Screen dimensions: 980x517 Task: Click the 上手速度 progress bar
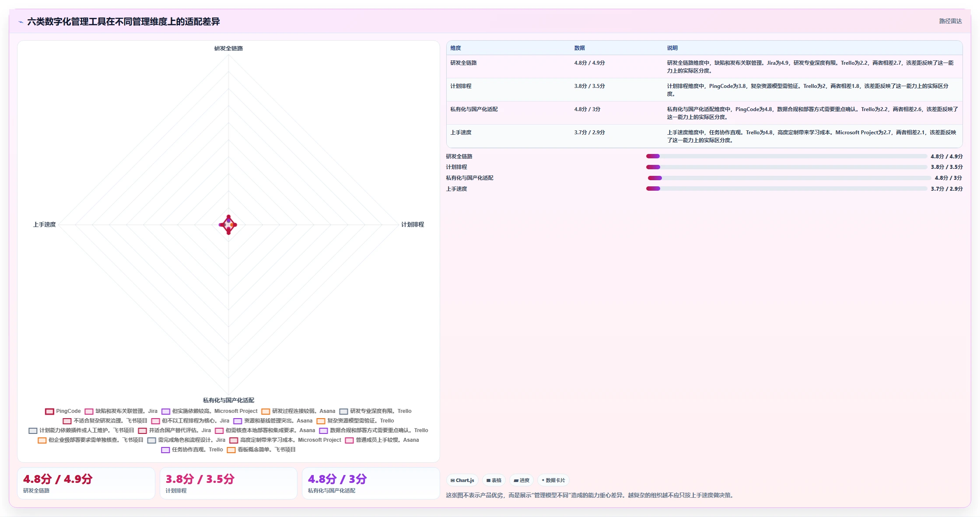tap(786, 189)
